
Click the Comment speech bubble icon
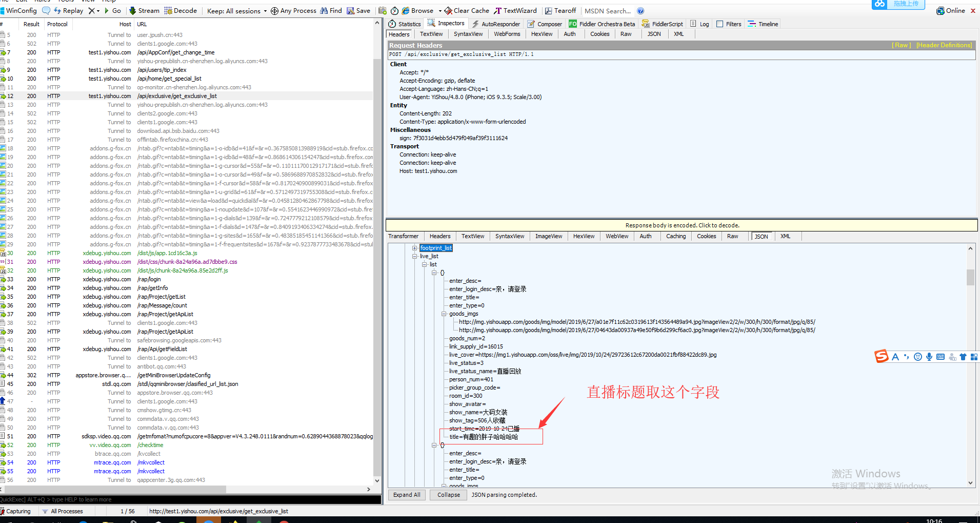point(46,10)
